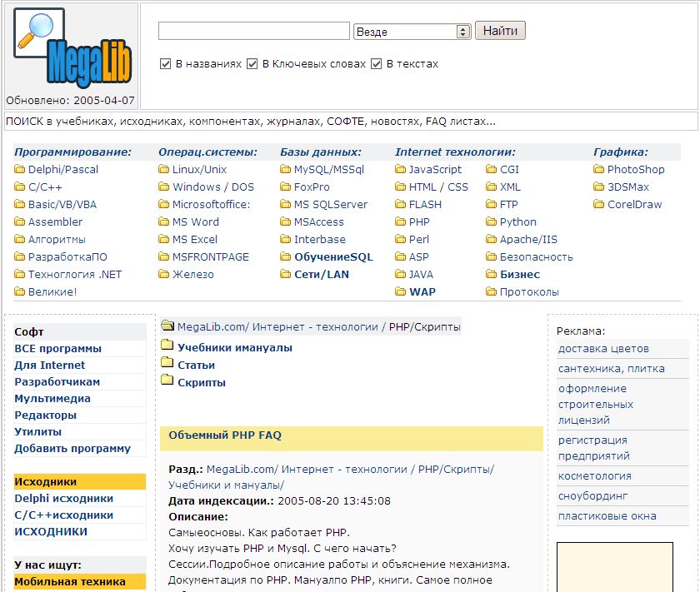
Task: Click the open folder icon before MegaLib.com breadcrumb
Action: pyautogui.click(x=167, y=326)
